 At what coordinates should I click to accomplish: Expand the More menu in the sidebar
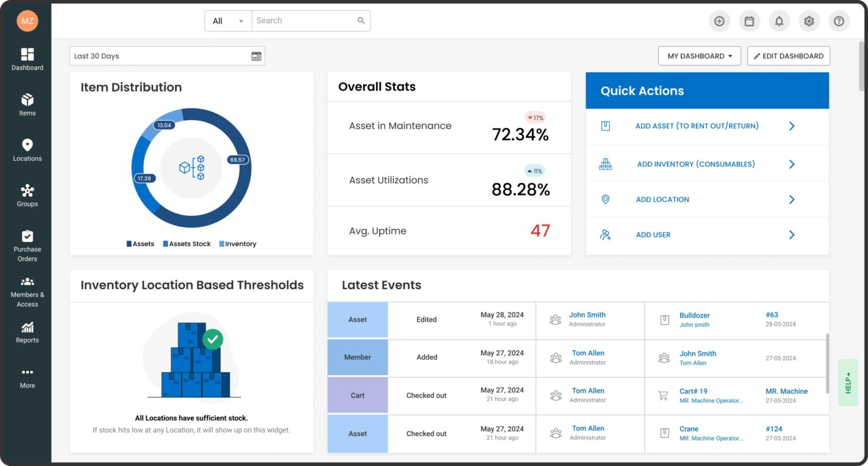pos(27,377)
